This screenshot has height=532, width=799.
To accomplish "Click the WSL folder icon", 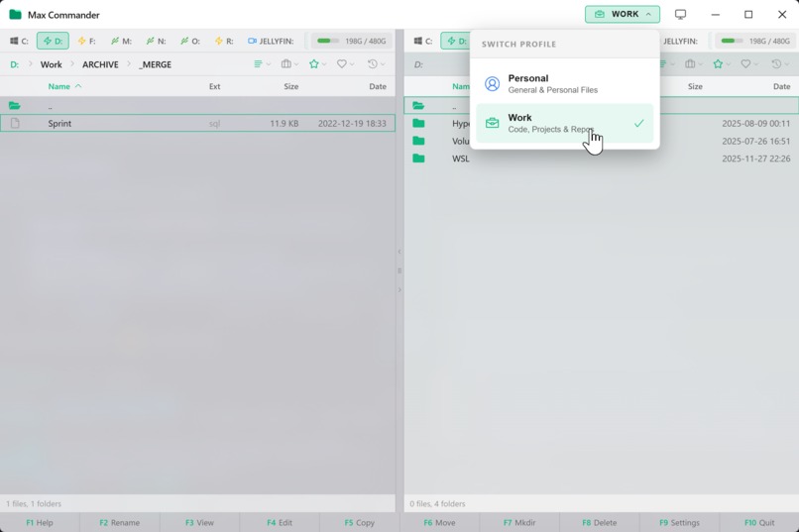I will pyautogui.click(x=419, y=159).
